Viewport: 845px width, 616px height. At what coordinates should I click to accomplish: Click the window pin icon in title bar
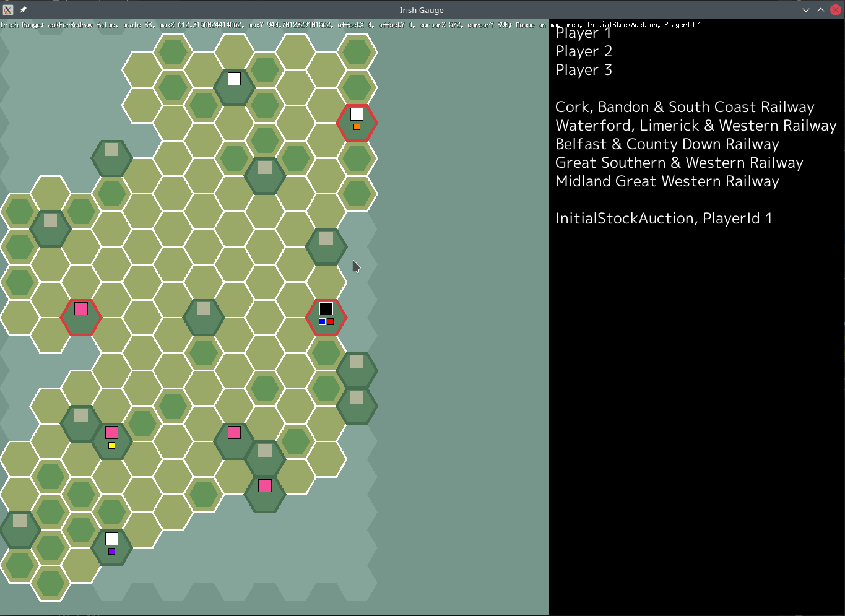[23, 10]
